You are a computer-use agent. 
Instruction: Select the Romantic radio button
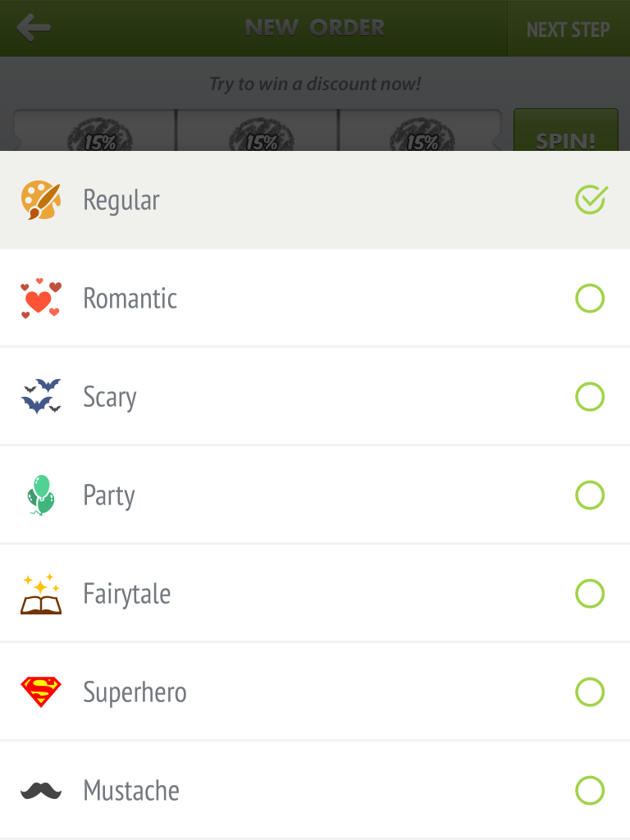590,299
